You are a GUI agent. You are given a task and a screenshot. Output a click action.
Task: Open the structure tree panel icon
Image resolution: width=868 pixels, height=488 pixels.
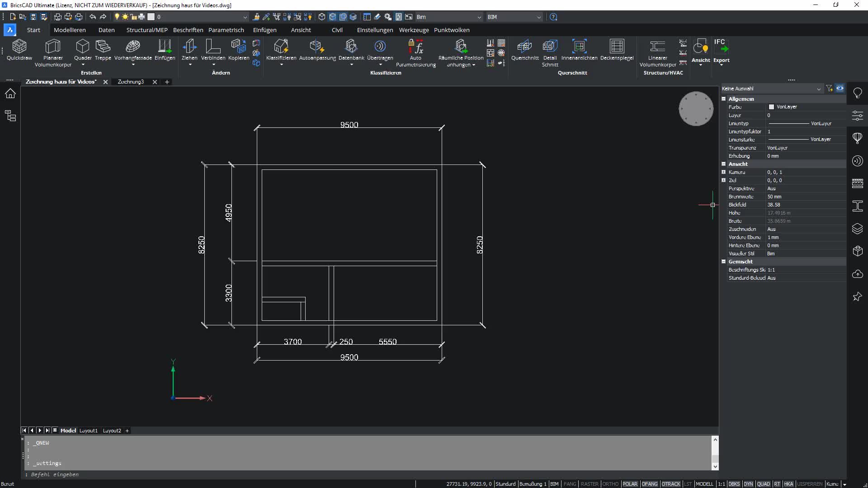pos(10,116)
